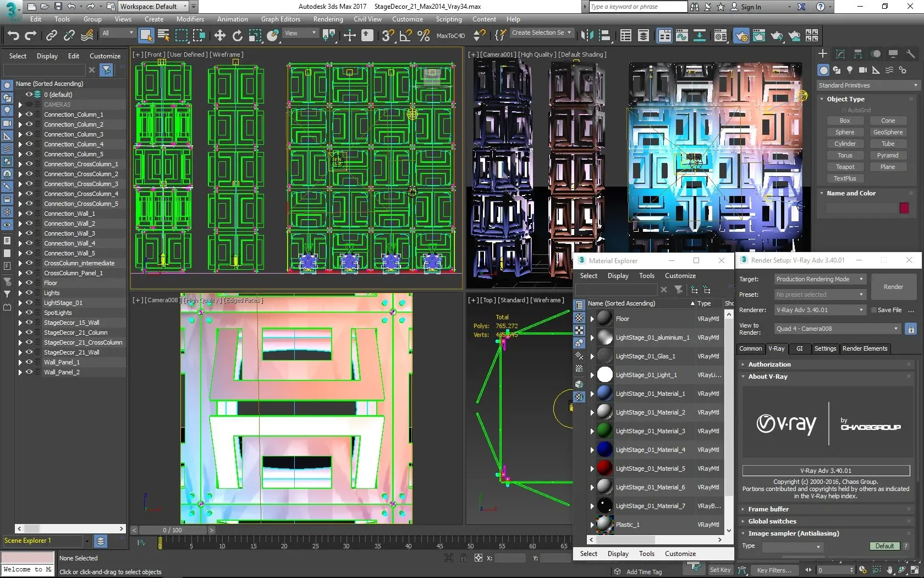Image resolution: width=924 pixels, height=578 pixels.
Task: Toggle Percent Snap icon
Action: (x=424, y=36)
